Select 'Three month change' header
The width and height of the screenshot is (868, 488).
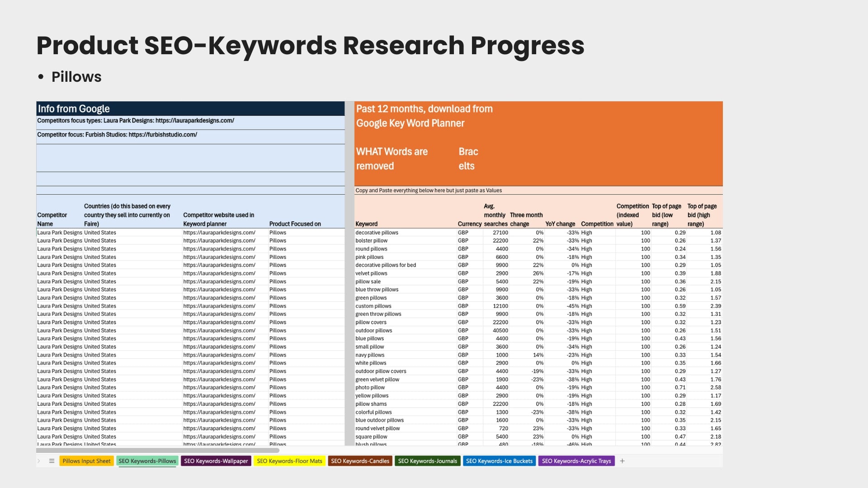(x=526, y=219)
